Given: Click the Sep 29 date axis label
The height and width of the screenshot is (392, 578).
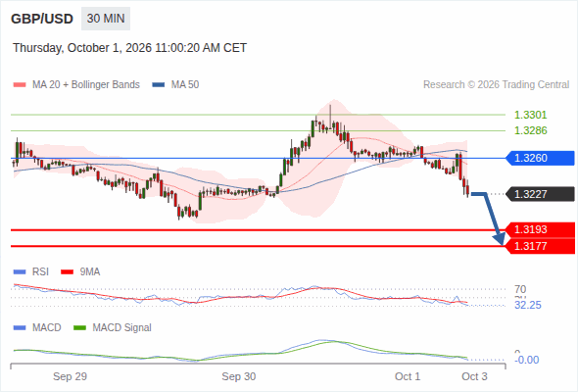Looking at the screenshot, I should (70, 376).
